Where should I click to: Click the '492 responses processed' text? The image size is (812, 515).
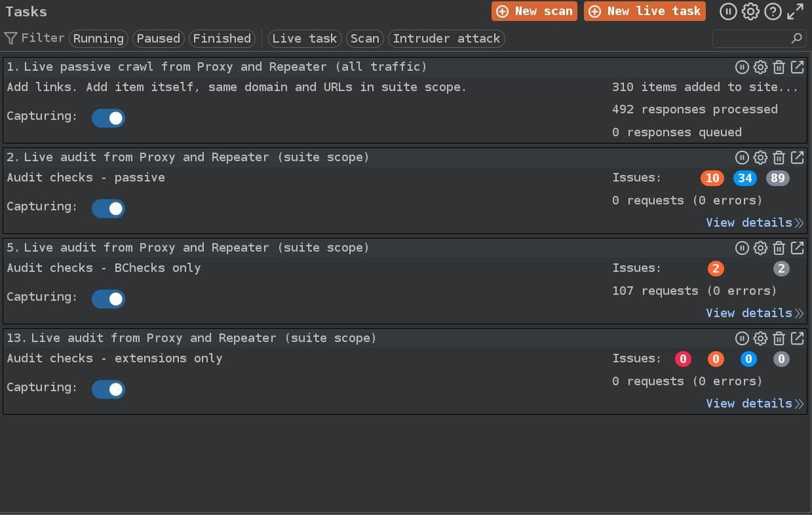pos(695,109)
